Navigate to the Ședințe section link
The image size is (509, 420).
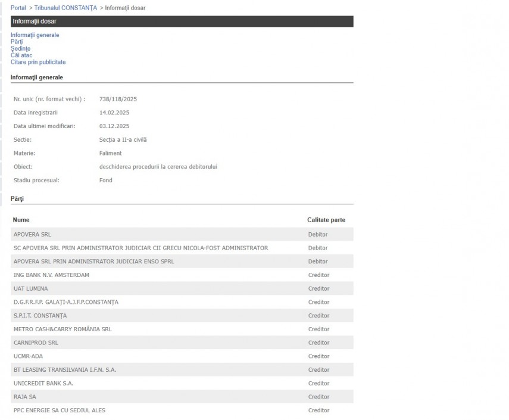[x=20, y=48]
